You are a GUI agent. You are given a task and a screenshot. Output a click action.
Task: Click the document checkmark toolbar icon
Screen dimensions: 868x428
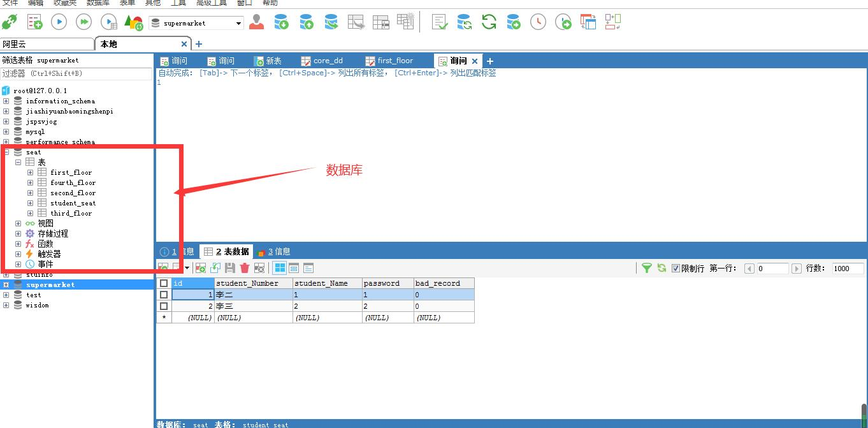click(439, 22)
